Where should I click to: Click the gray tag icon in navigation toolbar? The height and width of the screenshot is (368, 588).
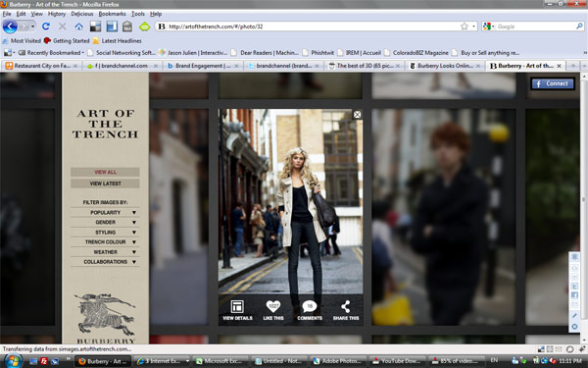127,26
